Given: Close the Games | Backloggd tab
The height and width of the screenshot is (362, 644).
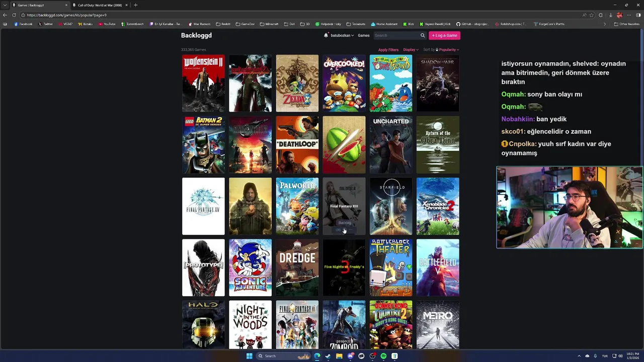Looking at the screenshot, I should tap(66, 5).
